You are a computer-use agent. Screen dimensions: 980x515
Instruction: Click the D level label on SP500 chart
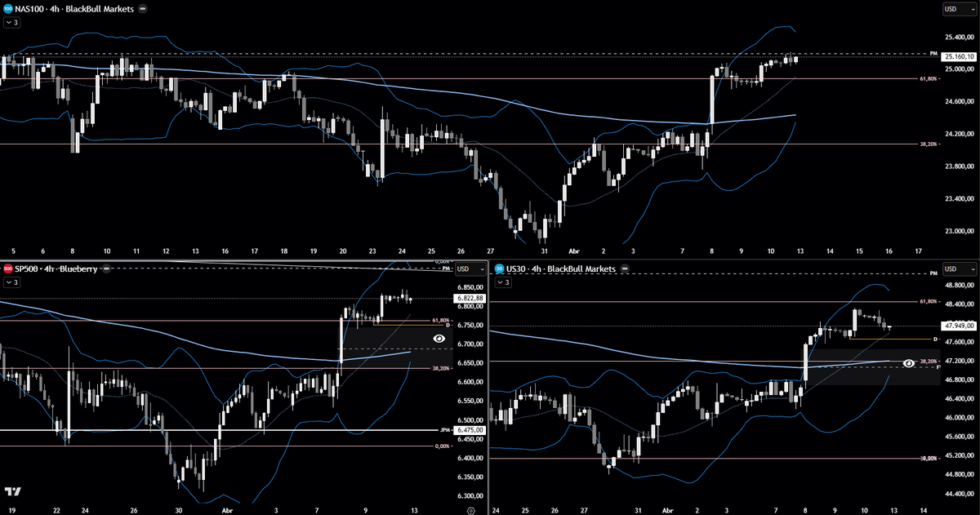click(x=448, y=325)
